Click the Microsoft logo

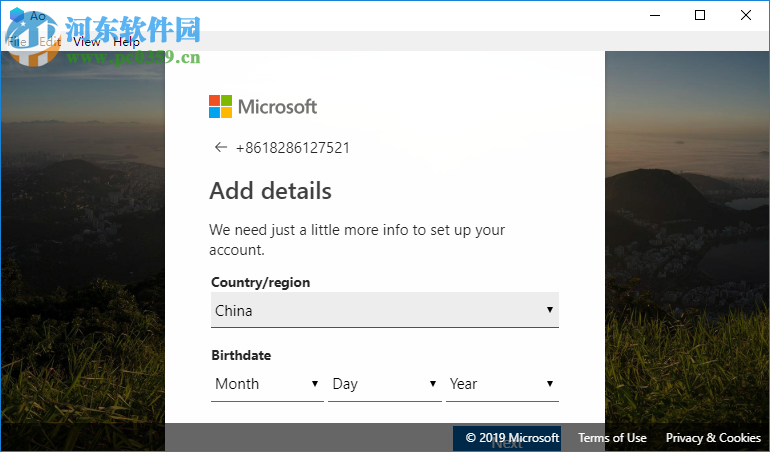click(x=263, y=107)
